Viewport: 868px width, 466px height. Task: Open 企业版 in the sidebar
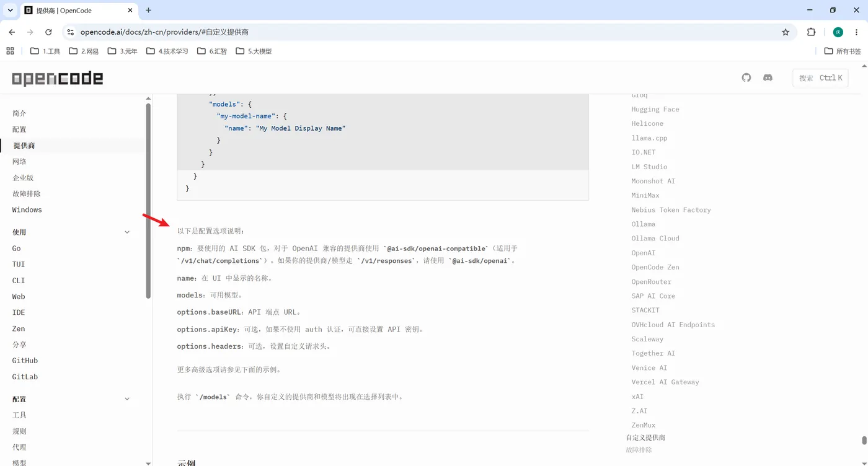pyautogui.click(x=23, y=178)
